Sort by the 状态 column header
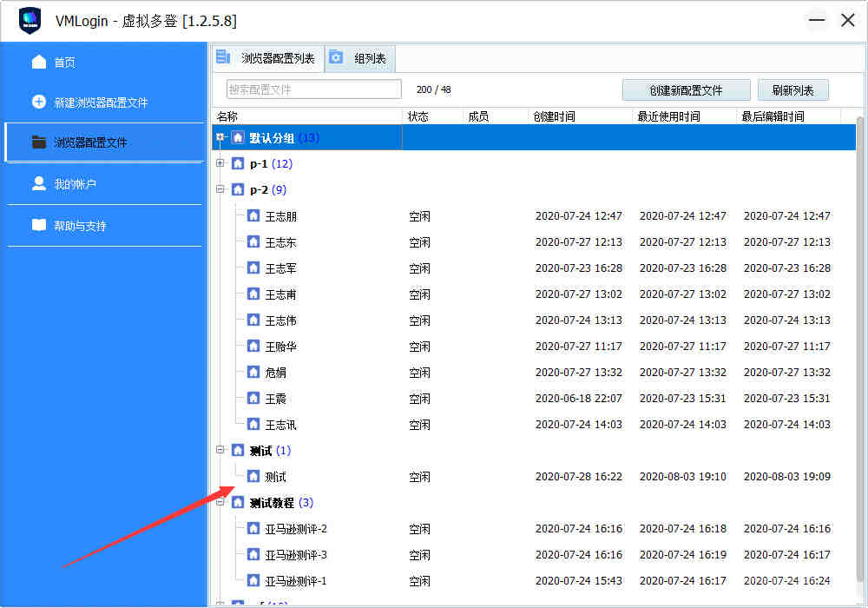868x608 pixels. click(418, 116)
